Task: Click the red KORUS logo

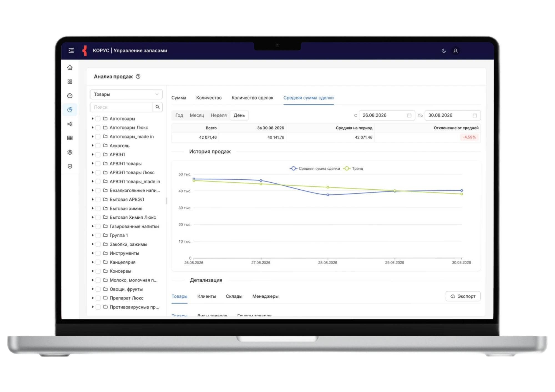Action: click(85, 50)
